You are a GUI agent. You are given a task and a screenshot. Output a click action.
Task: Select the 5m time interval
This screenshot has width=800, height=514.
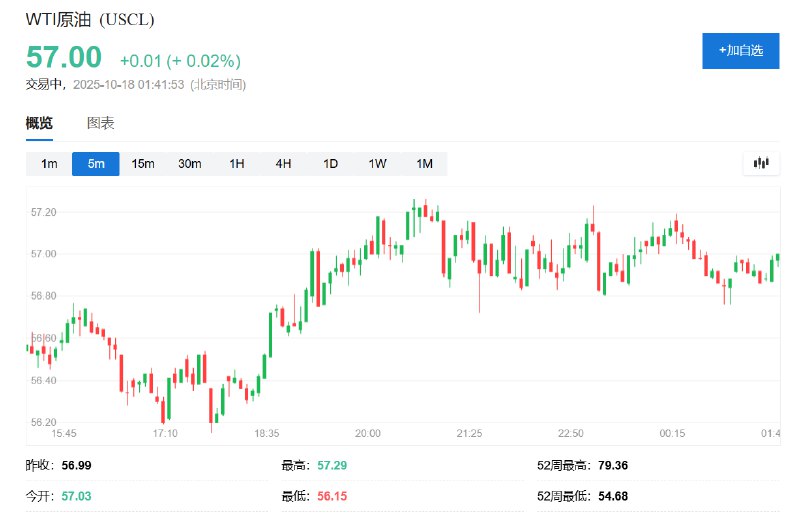pos(96,164)
